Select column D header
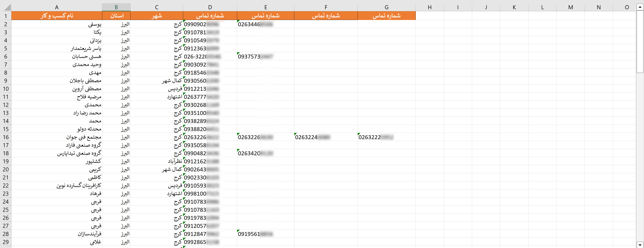The height and width of the screenshot is (248, 644). 210,7
